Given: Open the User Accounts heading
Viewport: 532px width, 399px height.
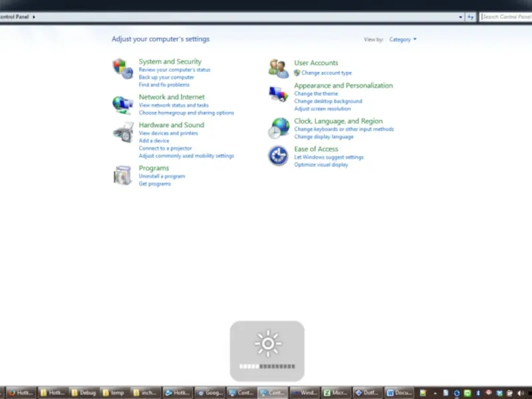Looking at the screenshot, I should pyautogui.click(x=316, y=63).
